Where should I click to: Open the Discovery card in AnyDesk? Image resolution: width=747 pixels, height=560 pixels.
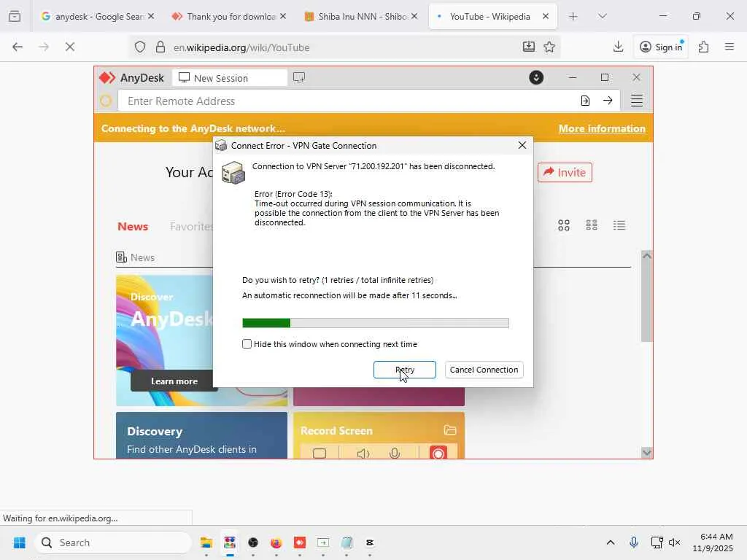[x=201, y=436]
